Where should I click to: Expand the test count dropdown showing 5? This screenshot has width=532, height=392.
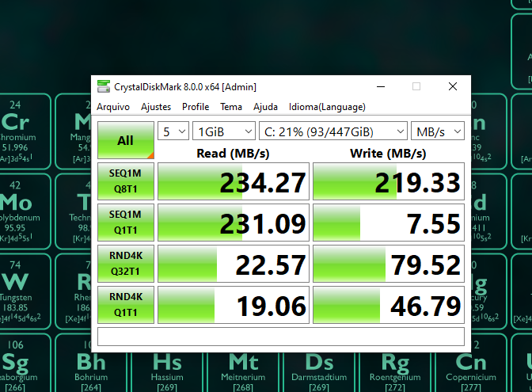point(173,131)
